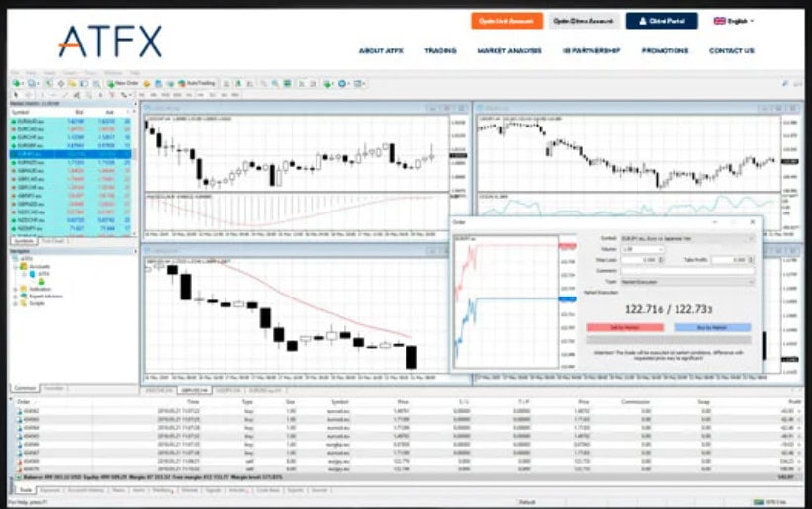Select the first Market Watch symbol row
The image size is (812, 509).
tap(70, 121)
